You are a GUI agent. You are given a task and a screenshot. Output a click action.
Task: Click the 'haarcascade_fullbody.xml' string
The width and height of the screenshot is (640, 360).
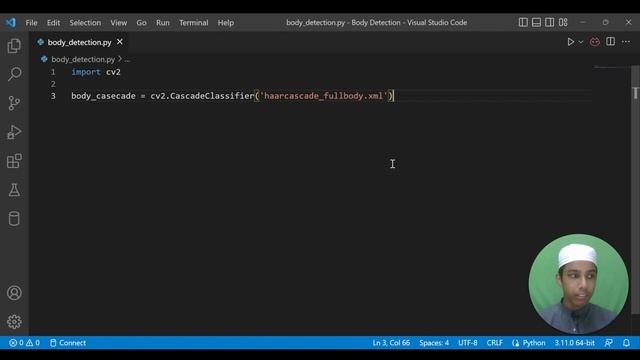[323, 96]
